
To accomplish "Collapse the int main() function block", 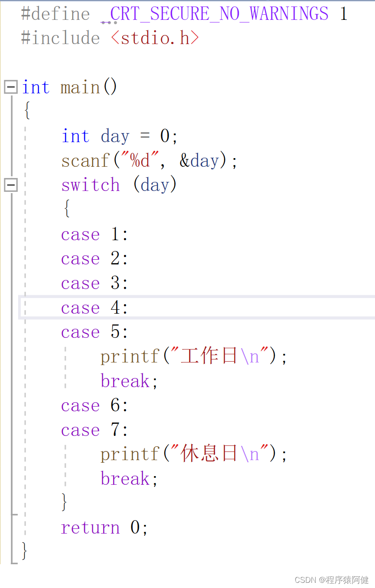I will click(x=10, y=87).
